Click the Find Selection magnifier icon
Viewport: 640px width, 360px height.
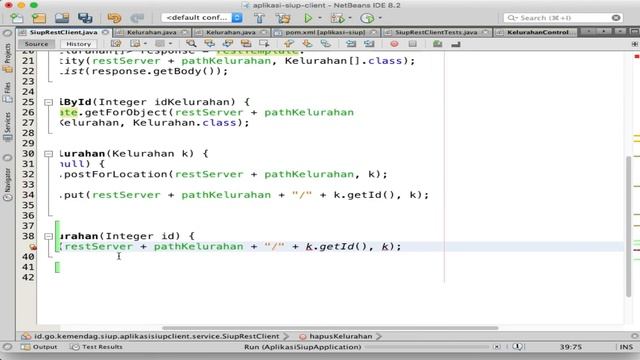(x=191, y=44)
